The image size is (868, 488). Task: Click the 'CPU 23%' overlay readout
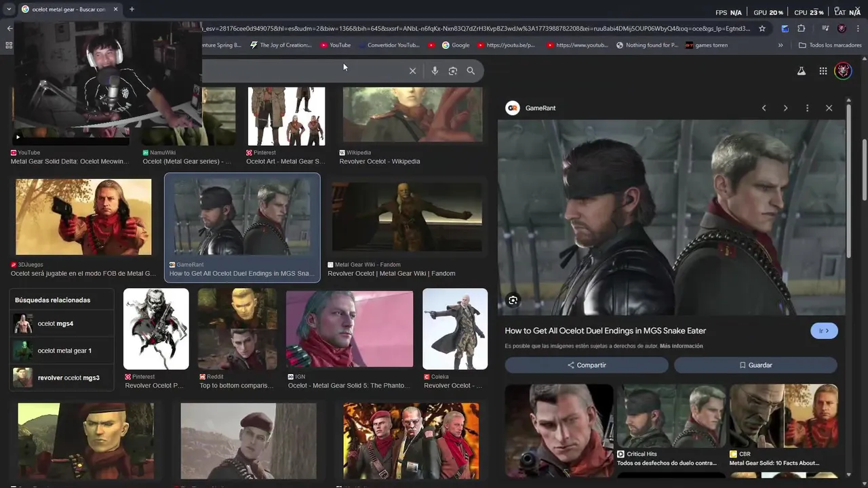pyautogui.click(x=808, y=12)
